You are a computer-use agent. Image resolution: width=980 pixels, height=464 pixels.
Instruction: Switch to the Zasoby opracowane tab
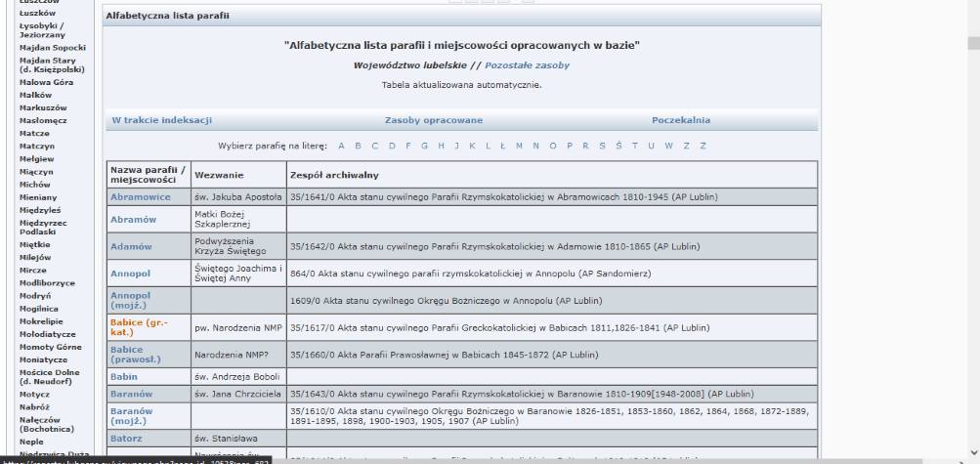[433, 120]
